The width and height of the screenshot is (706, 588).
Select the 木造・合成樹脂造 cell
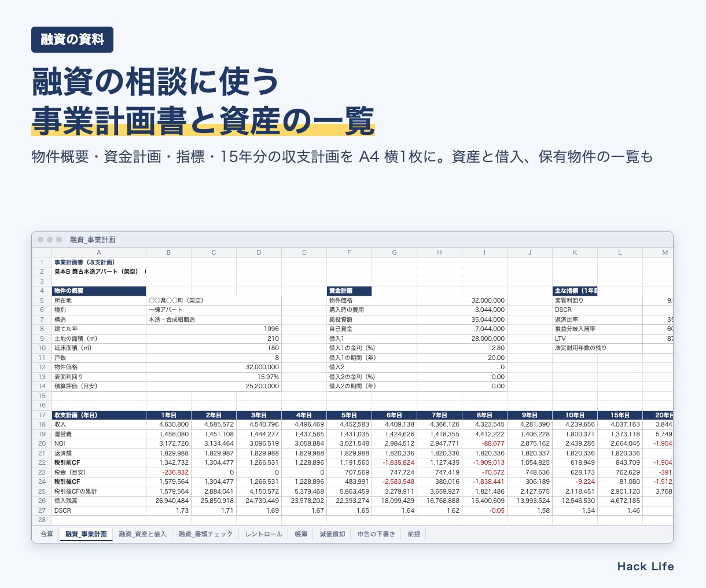click(214, 319)
